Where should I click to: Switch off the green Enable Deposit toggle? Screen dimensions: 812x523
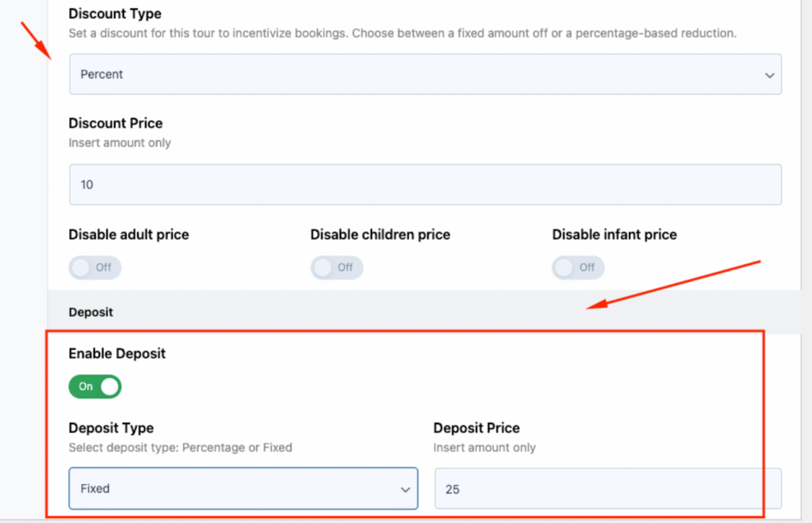click(x=95, y=386)
